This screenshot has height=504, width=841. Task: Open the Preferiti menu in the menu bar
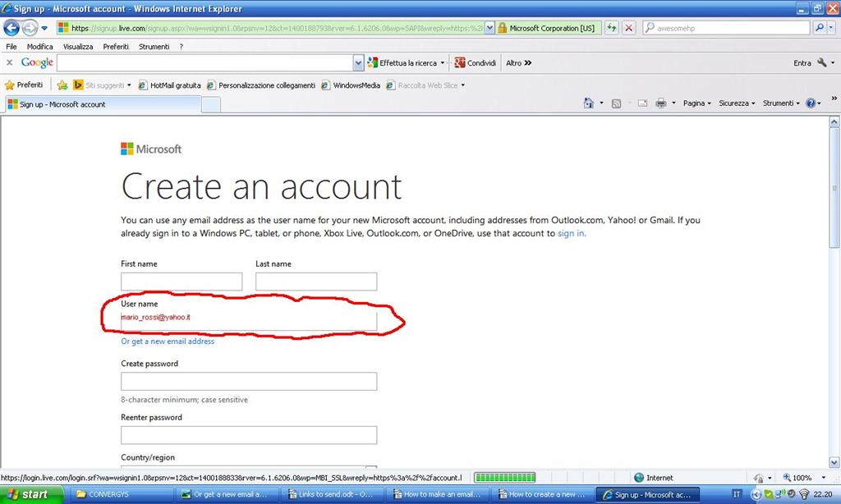[116, 47]
